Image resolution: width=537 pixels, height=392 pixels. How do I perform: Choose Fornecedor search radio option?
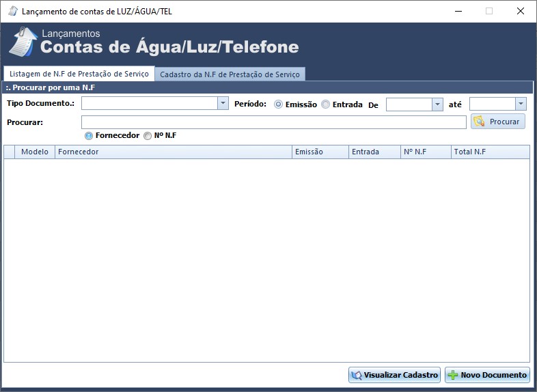click(x=89, y=136)
